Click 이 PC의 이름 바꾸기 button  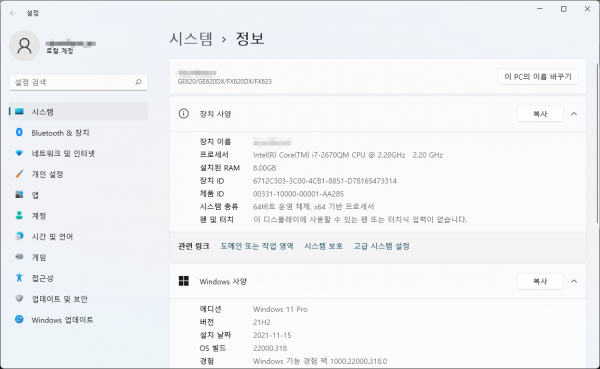[x=538, y=77]
